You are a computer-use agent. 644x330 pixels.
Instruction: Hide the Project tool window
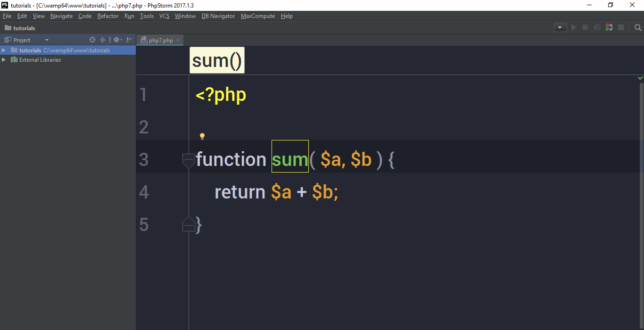129,40
